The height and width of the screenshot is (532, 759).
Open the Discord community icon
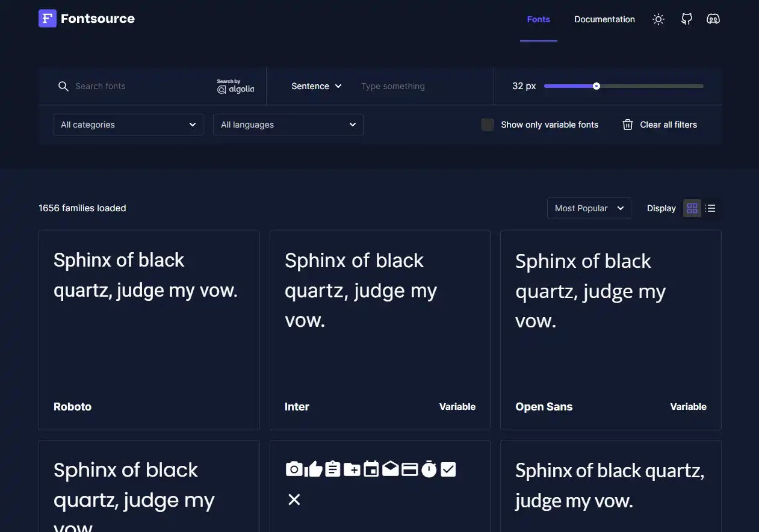click(x=713, y=19)
